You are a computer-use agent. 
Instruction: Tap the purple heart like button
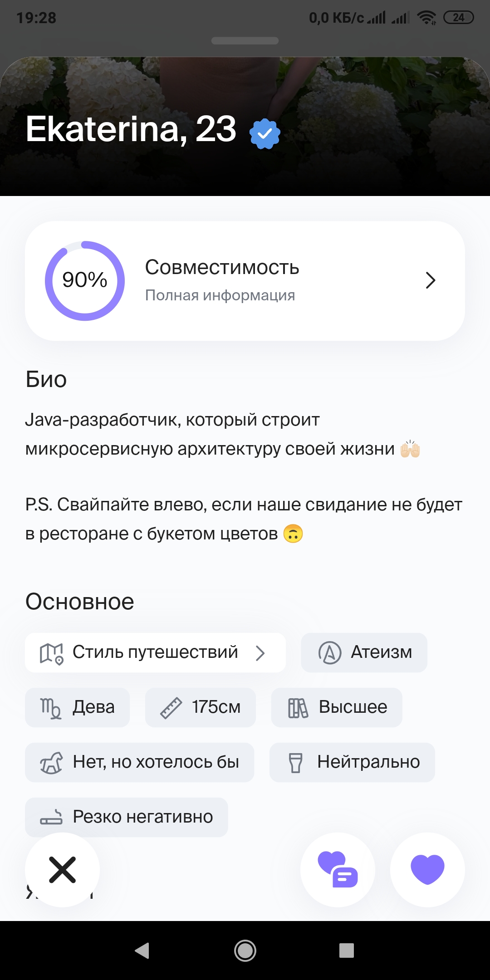click(427, 869)
